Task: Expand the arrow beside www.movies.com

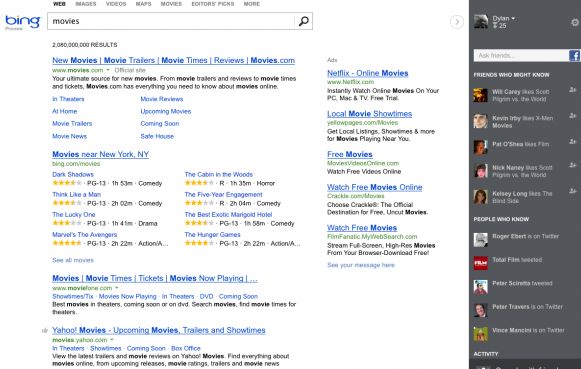Action: 108,70
